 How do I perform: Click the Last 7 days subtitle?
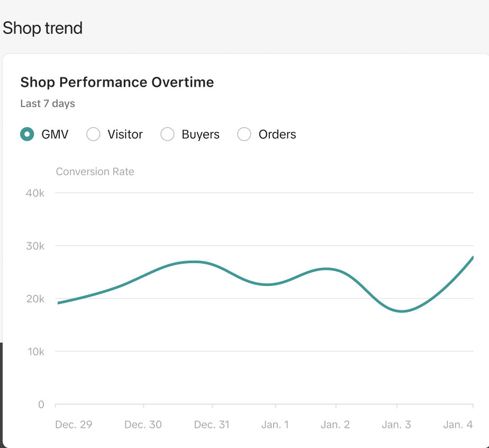click(x=48, y=104)
